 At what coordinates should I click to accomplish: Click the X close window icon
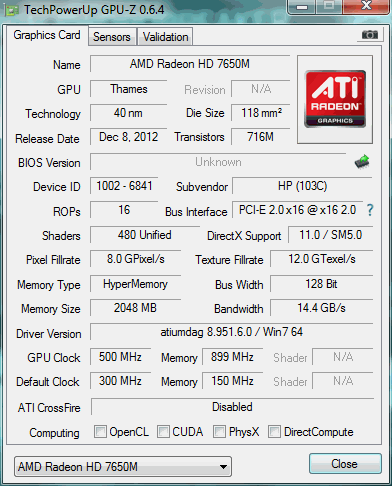click(367, 6)
